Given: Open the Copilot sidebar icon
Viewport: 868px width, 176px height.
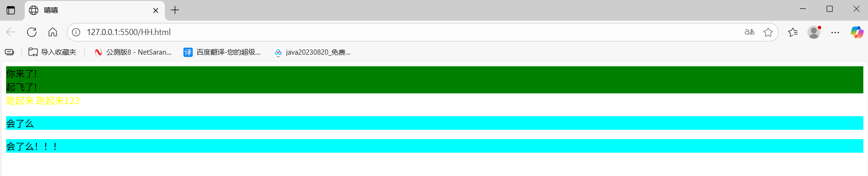Looking at the screenshot, I should (x=857, y=32).
